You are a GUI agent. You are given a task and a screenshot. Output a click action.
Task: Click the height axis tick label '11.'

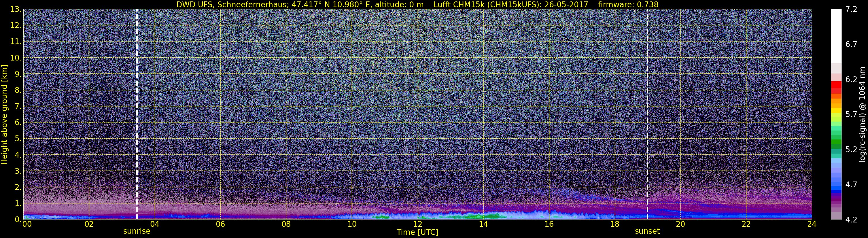click(16, 41)
